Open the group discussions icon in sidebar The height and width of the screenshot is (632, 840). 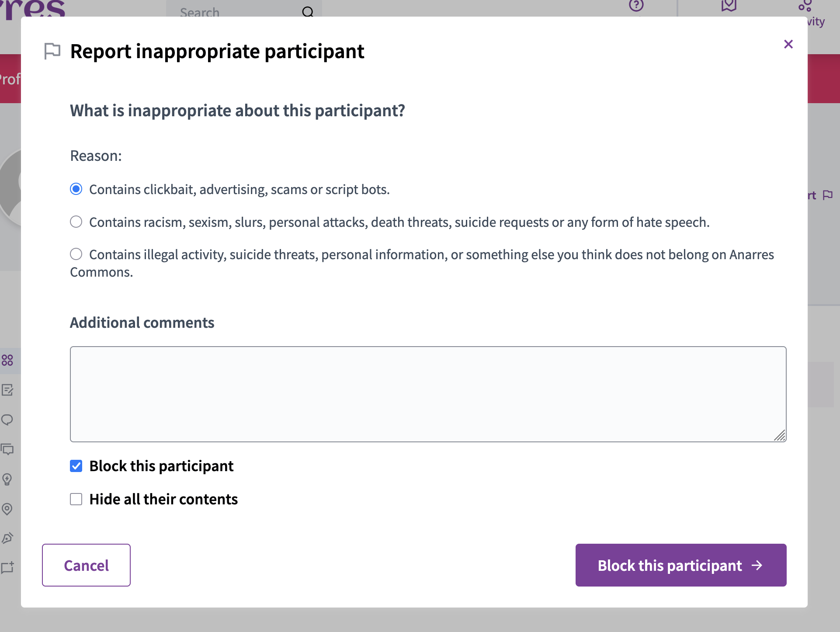[7, 449]
